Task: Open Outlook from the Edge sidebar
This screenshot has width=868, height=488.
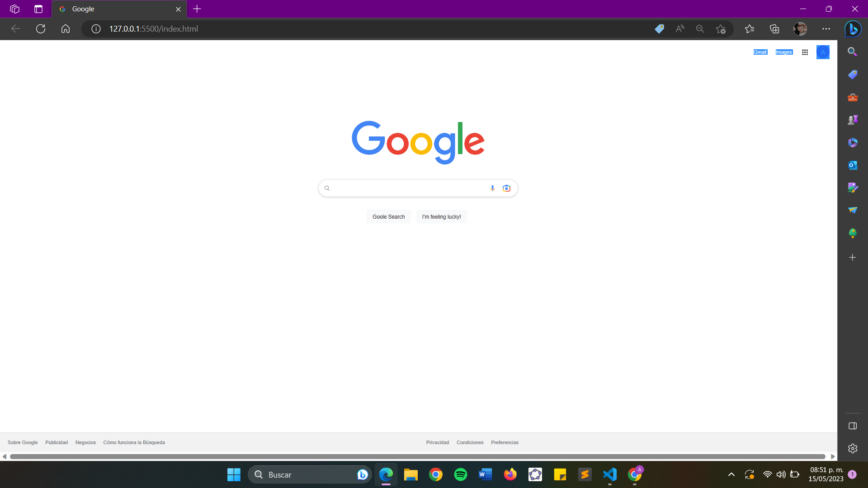Action: coord(853,165)
